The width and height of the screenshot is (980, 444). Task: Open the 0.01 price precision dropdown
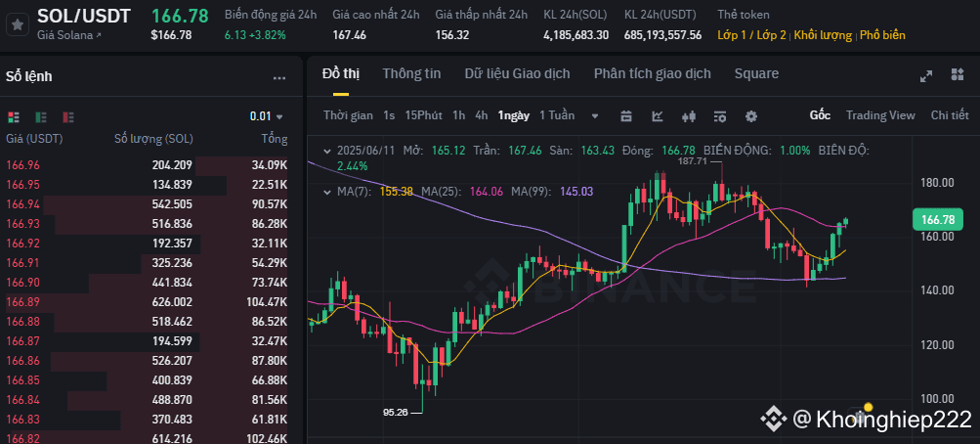(266, 116)
